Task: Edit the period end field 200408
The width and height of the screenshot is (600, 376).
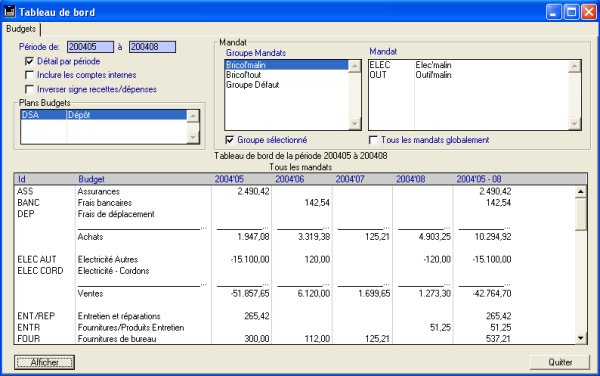Action: tap(152, 47)
